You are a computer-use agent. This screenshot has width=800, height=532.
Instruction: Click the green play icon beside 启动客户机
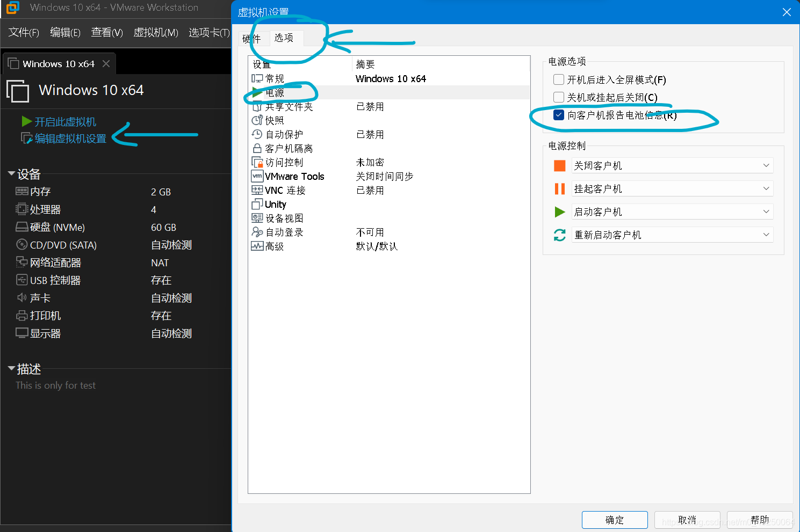[x=560, y=212]
